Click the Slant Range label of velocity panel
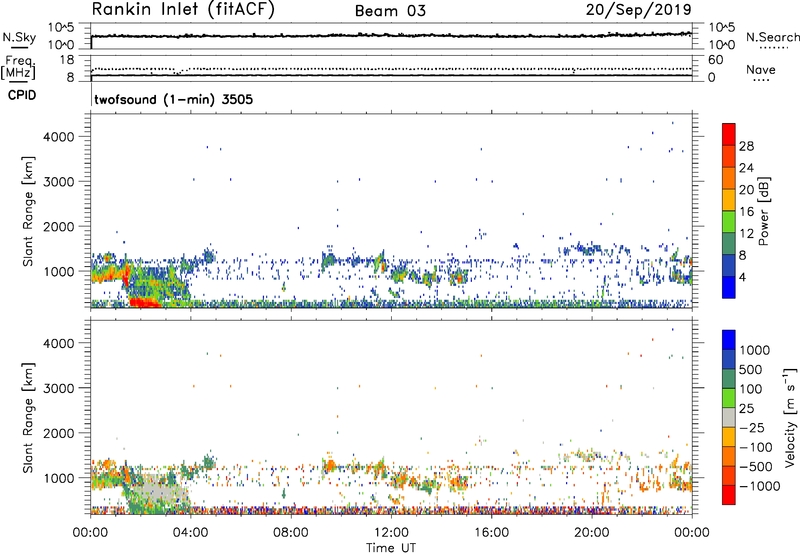The image size is (800, 554). pyautogui.click(x=28, y=418)
